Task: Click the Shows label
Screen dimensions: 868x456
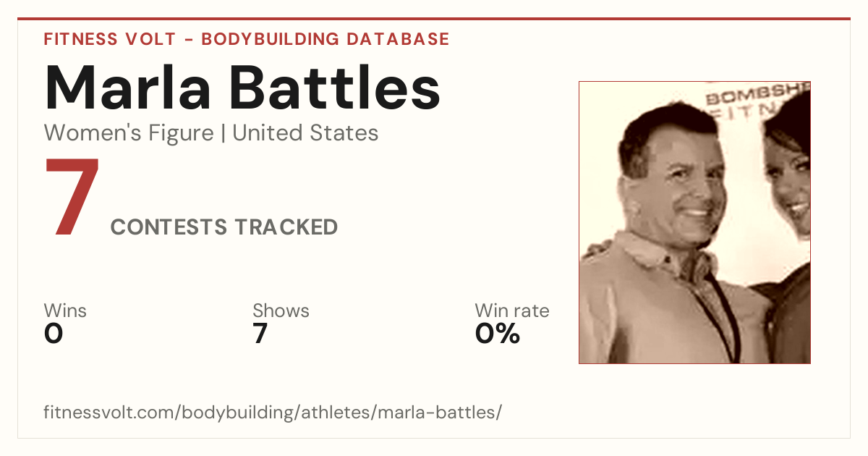Action: (x=281, y=311)
